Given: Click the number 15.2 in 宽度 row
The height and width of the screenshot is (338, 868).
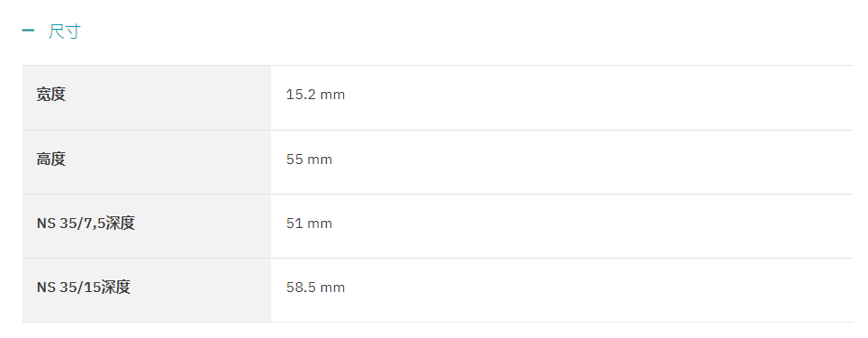Looking at the screenshot, I should pos(301,95).
